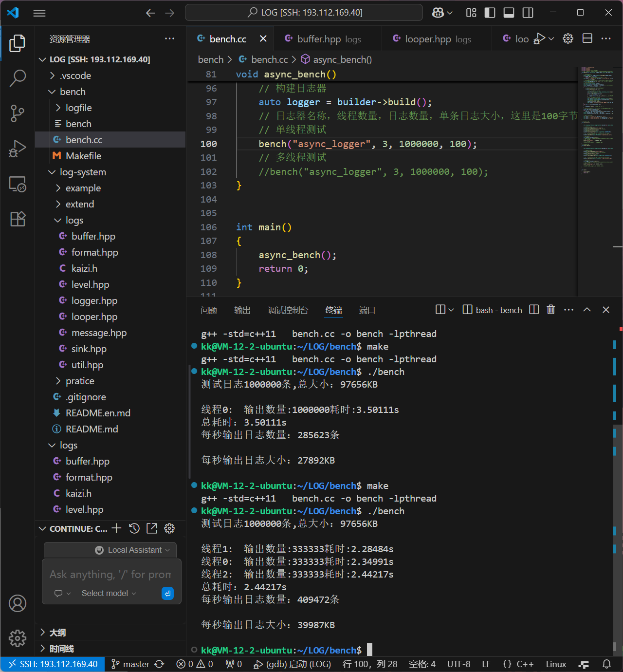
Task: Toggle the secondary side bar
Action: (x=528, y=13)
